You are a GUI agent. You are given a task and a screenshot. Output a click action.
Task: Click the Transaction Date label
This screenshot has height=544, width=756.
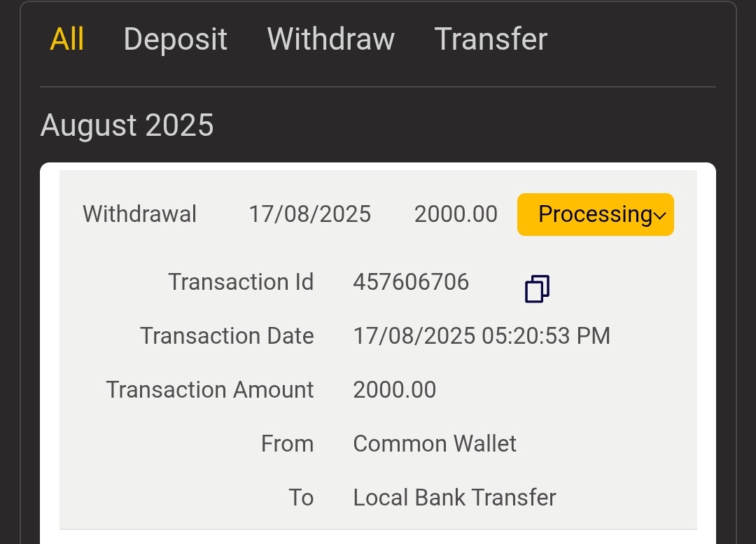(x=227, y=336)
